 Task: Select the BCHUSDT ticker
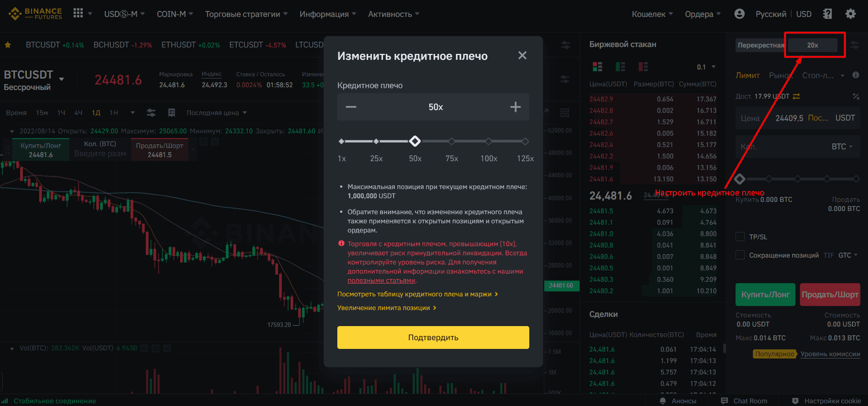click(122, 45)
